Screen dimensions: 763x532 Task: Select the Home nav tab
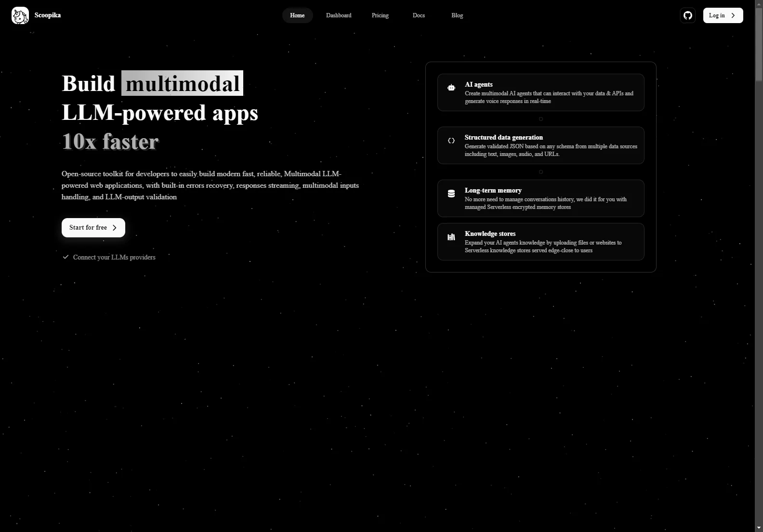[x=297, y=15]
